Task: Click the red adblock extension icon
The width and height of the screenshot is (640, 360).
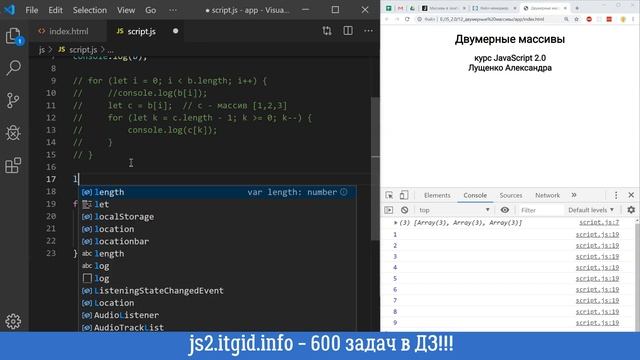Action: click(x=589, y=19)
